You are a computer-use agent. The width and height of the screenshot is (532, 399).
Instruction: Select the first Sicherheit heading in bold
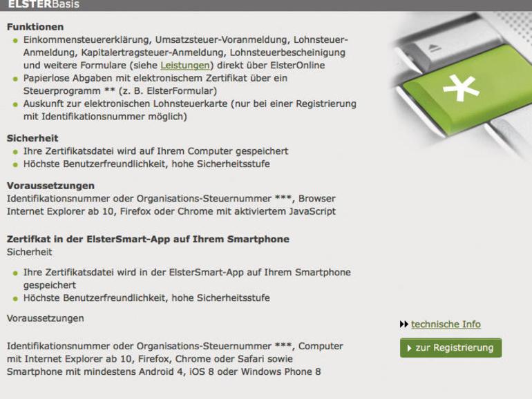[32, 138]
